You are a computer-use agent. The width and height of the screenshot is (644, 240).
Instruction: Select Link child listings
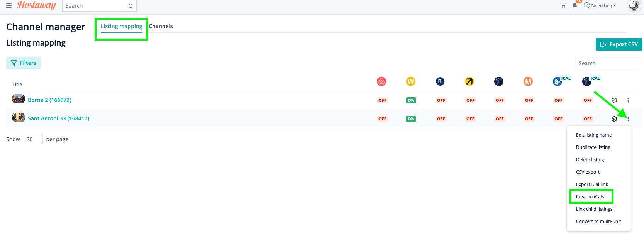coord(598,209)
